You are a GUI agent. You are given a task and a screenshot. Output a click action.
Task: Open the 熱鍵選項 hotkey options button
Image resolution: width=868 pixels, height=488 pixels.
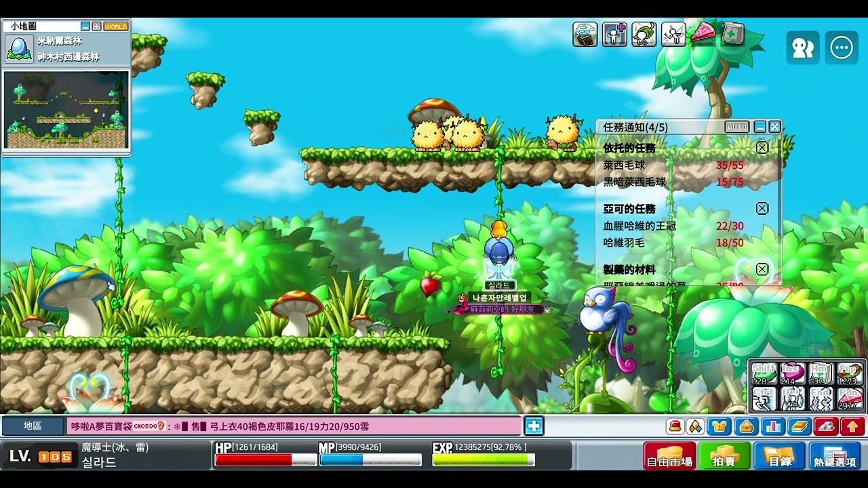835,455
